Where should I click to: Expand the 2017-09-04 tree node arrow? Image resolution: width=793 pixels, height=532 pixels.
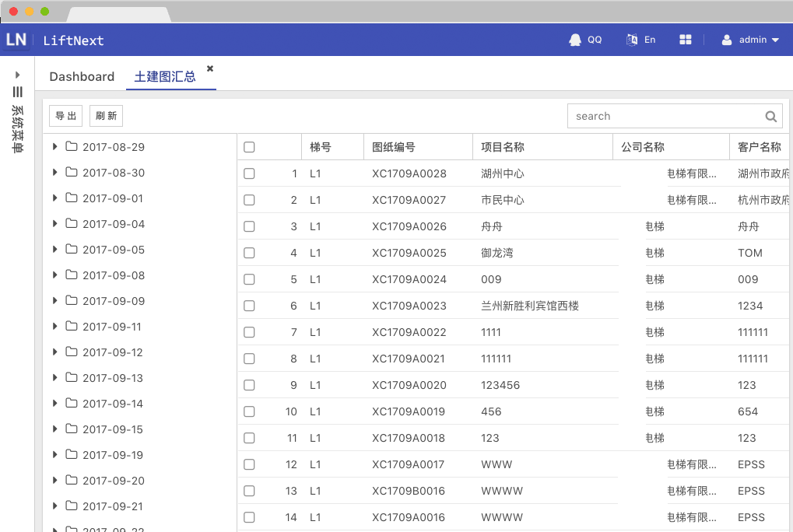(54, 224)
